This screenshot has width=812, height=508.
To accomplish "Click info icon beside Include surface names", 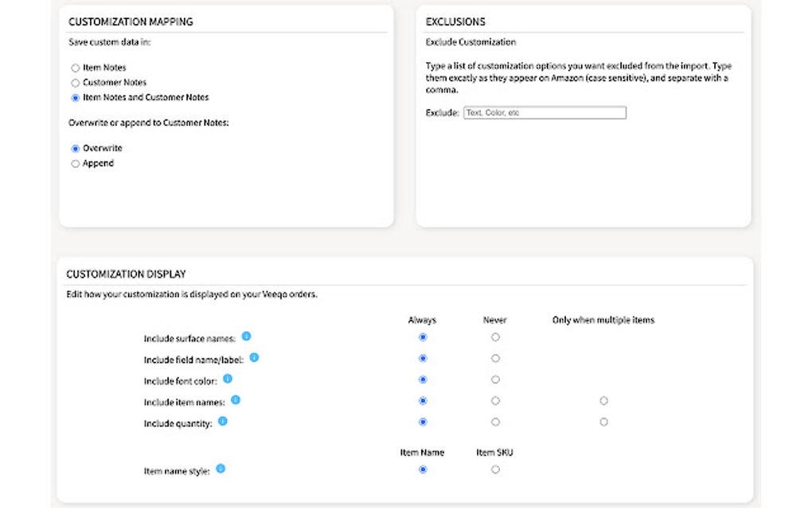I will click(x=246, y=336).
